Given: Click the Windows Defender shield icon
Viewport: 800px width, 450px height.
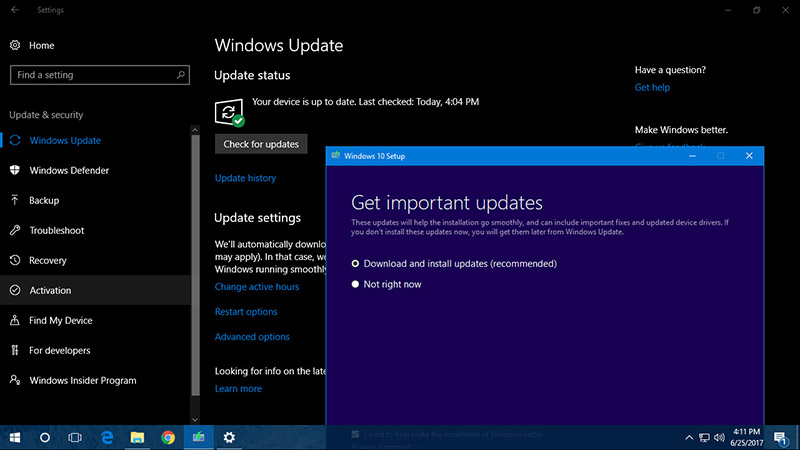Looking at the screenshot, I should tap(15, 170).
